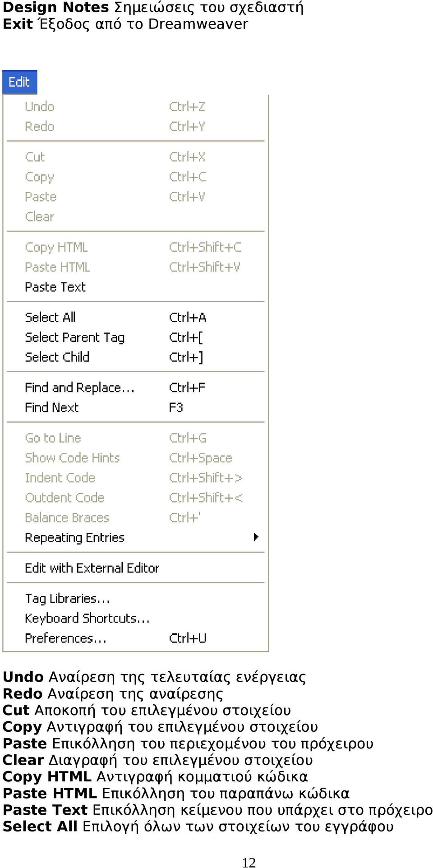The image size is (433, 868).
Task: Expand the Repeating Entries submenu arrow
Action: click(x=256, y=537)
